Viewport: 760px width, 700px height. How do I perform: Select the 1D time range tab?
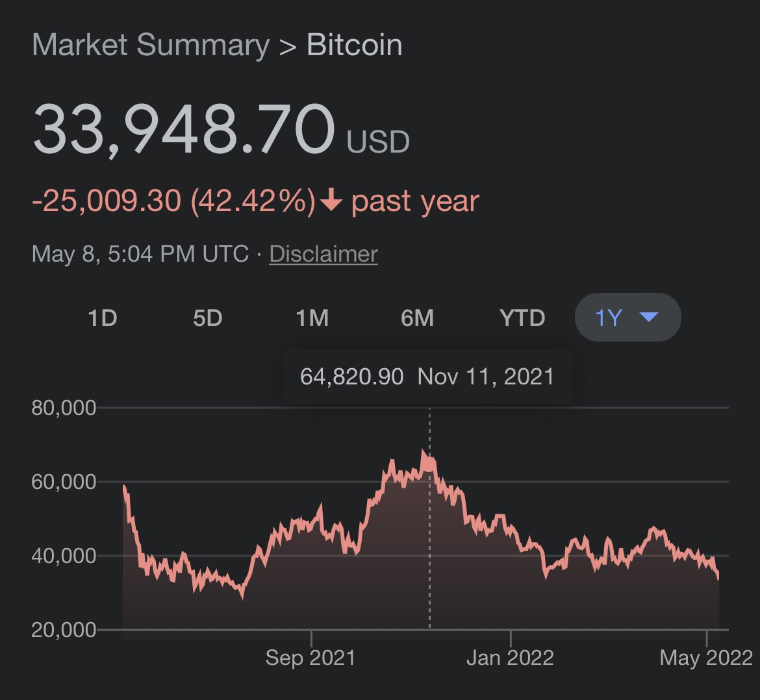click(102, 318)
